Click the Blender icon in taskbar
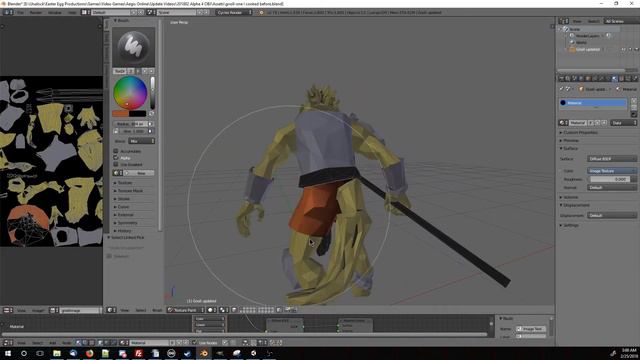 pos(204,353)
